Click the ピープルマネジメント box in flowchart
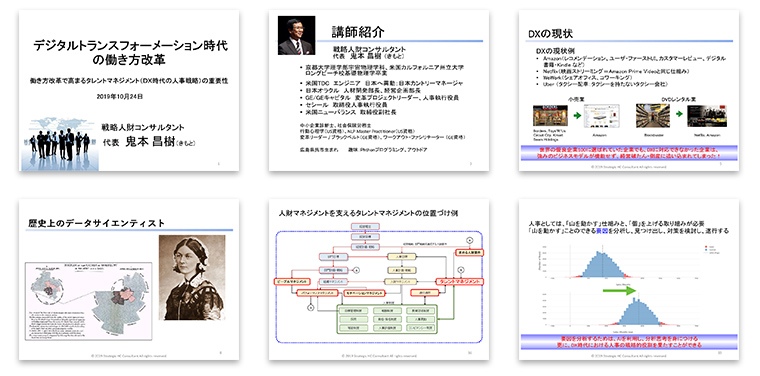Image resolution: width=760 pixels, height=376 pixels. (x=291, y=282)
